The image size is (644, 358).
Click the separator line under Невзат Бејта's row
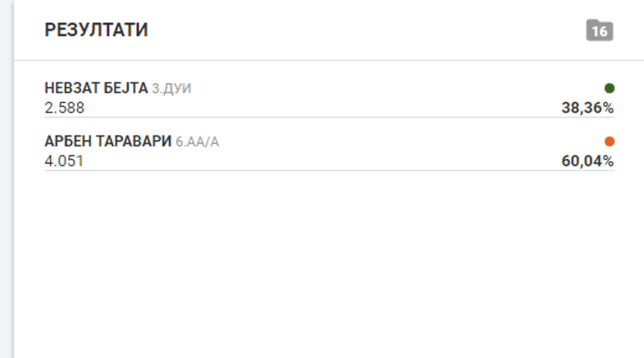[x=329, y=118]
